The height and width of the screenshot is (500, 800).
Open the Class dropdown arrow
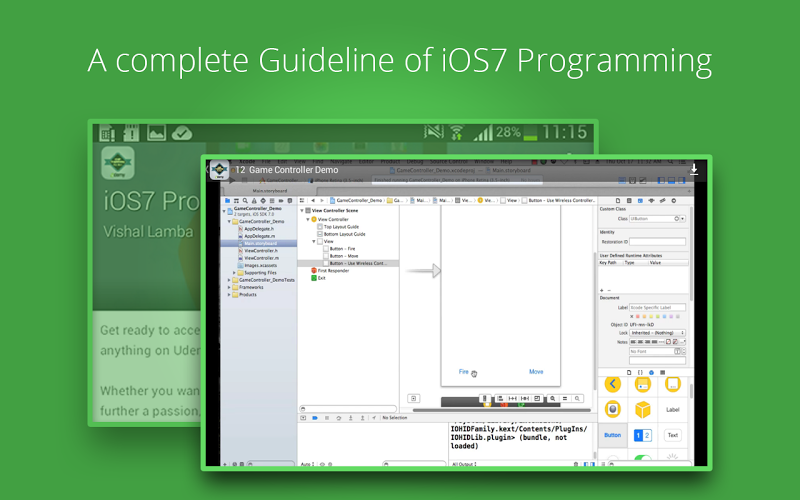coord(682,218)
